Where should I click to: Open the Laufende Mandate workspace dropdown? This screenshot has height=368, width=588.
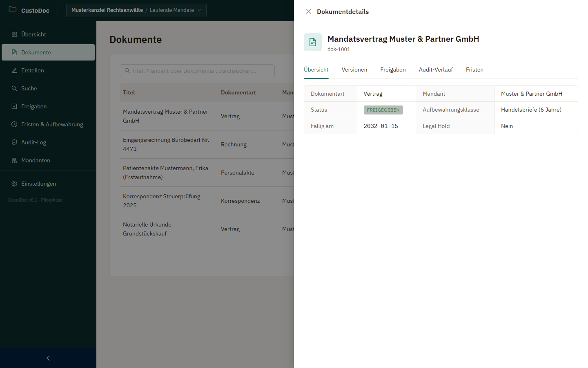[136, 10]
